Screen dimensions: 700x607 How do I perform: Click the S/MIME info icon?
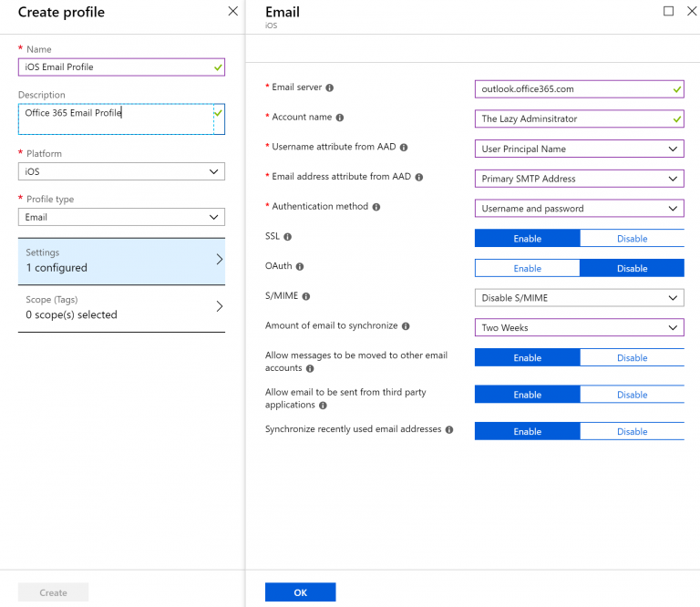306,296
